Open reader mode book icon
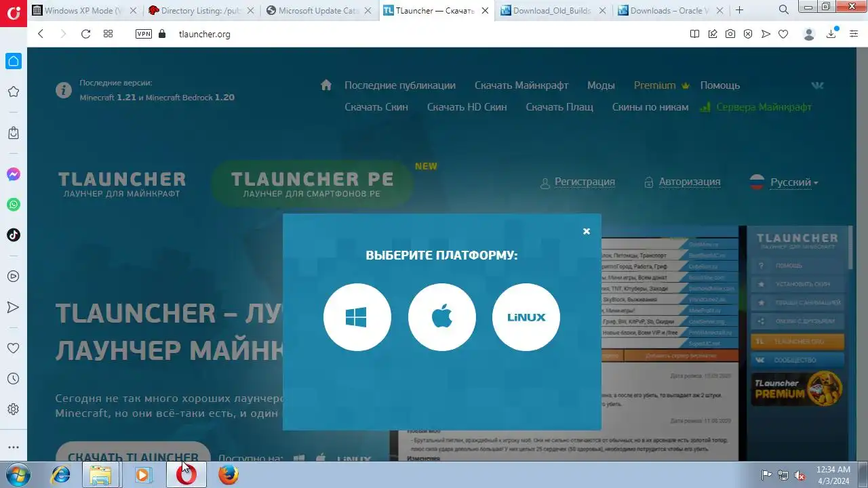 click(x=694, y=34)
